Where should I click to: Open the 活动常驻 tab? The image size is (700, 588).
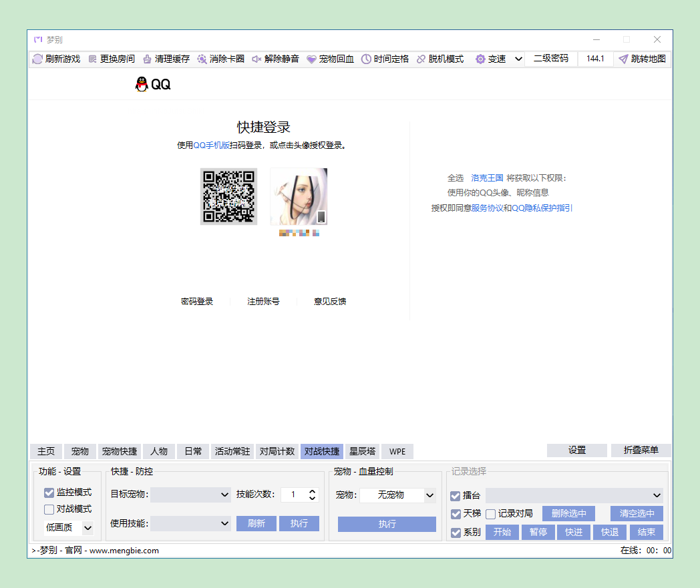pyautogui.click(x=232, y=452)
